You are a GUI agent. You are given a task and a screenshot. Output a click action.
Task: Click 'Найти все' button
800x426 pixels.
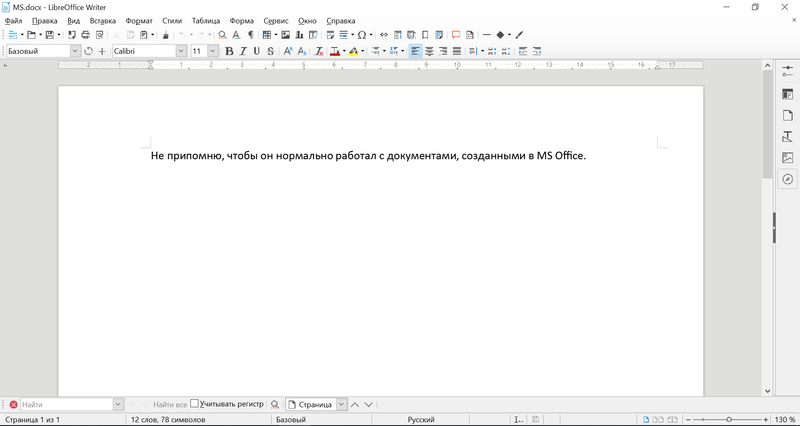[170, 404]
